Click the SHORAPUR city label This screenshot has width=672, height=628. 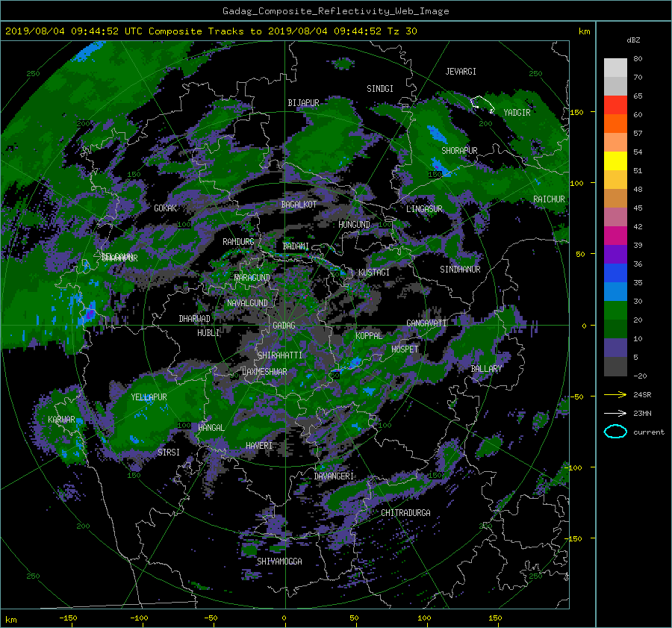pyautogui.click(x=459, y=151)
